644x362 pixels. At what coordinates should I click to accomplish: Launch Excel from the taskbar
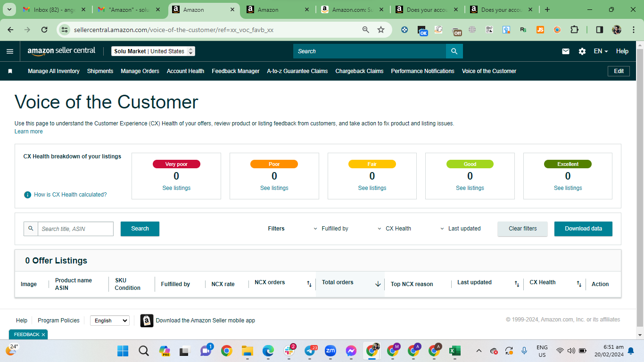pyautogui.click(x=454, y=351)
